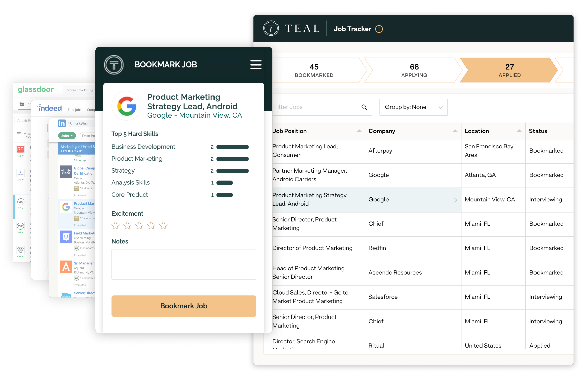Viewport: 588px width, 380px height.
Task: Open Sr. Manager Aquent job link
Action: (x=84, y=263)
